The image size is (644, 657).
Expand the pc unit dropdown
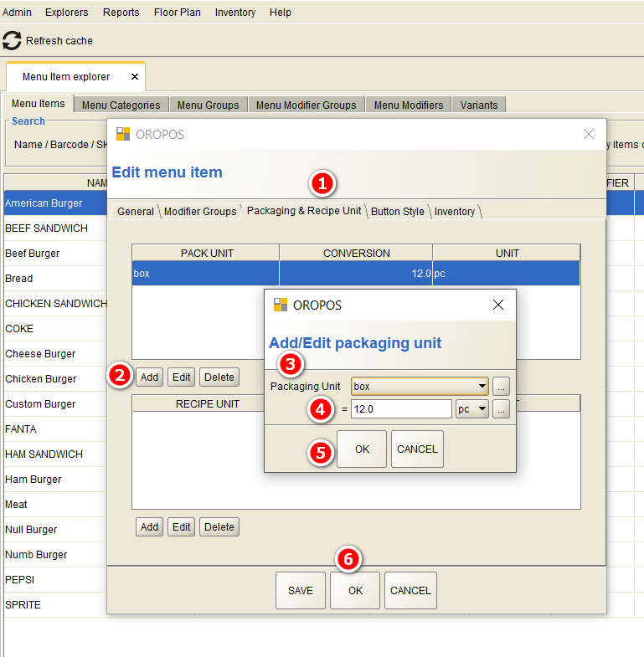(482, 408)
